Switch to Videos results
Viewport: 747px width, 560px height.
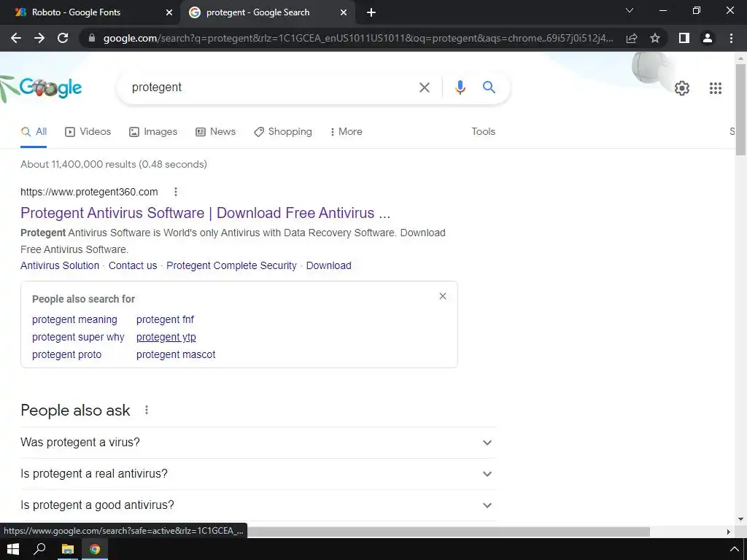click(x=88, y=132)
